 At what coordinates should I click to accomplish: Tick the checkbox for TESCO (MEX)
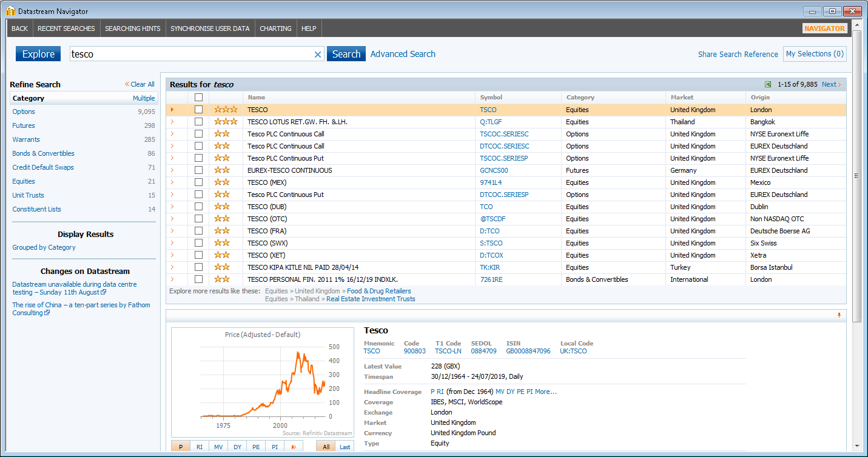click(198, 182)
